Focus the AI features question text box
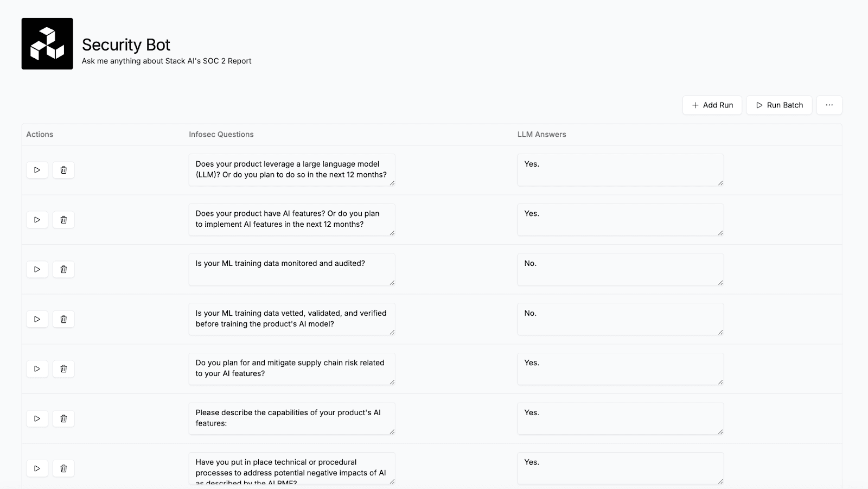This screenshot has width=868, height=489. [292, 220]
